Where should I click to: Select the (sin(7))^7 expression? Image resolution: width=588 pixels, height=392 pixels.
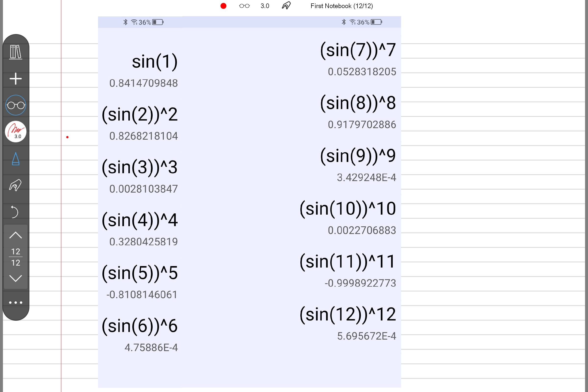358,50
